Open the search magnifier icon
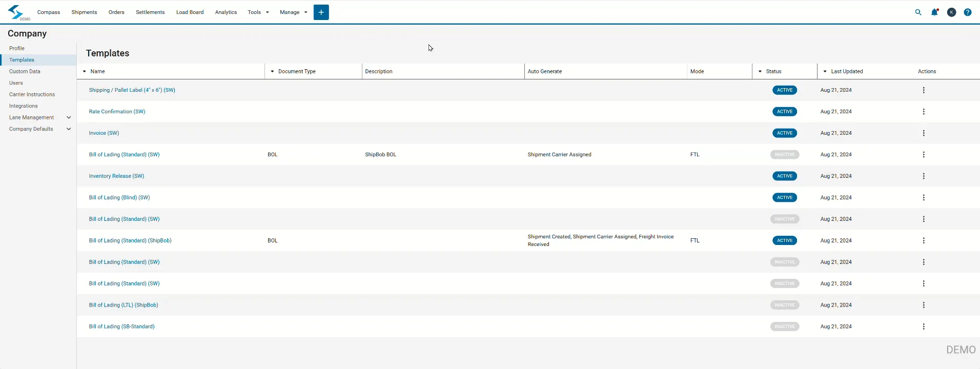 [918, 12]
